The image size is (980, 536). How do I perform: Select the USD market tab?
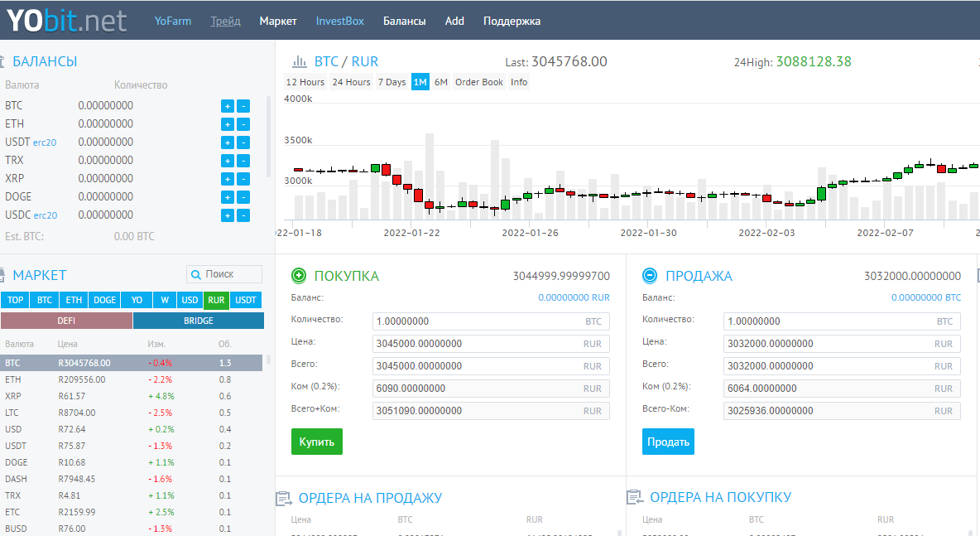(190, 300)
